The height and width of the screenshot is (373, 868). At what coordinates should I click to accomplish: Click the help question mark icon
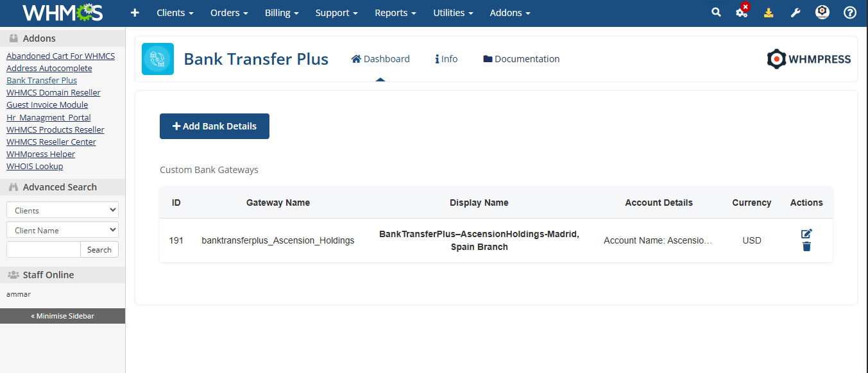click(850, 13)
